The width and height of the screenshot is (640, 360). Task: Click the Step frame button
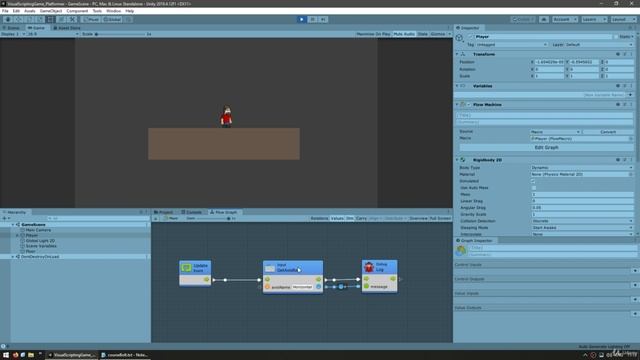(323, 19)
